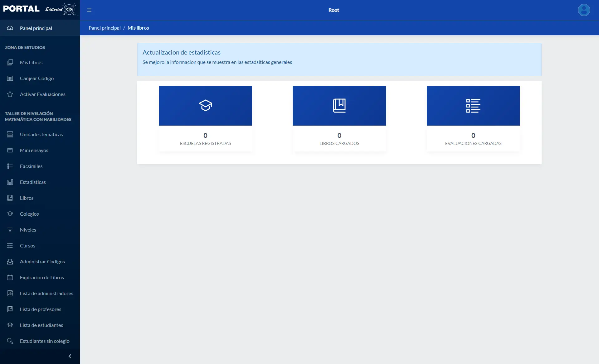Go to Unidades tematicas menu item

41,134
